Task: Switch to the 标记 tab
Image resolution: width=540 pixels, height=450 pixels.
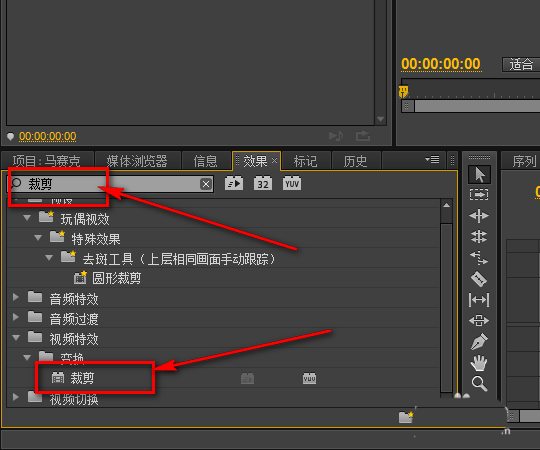Action: click(x=305, y=161)
